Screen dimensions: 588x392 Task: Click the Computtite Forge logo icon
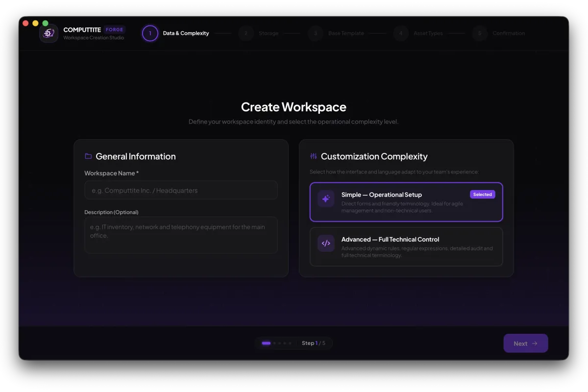click(x=49, y=33)
